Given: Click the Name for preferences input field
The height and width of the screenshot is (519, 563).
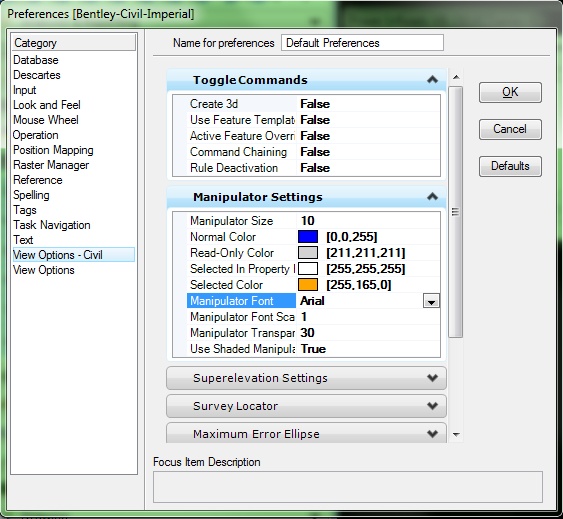Looking at the screenshot, I should pyautogui.click(x=362, y=43).
